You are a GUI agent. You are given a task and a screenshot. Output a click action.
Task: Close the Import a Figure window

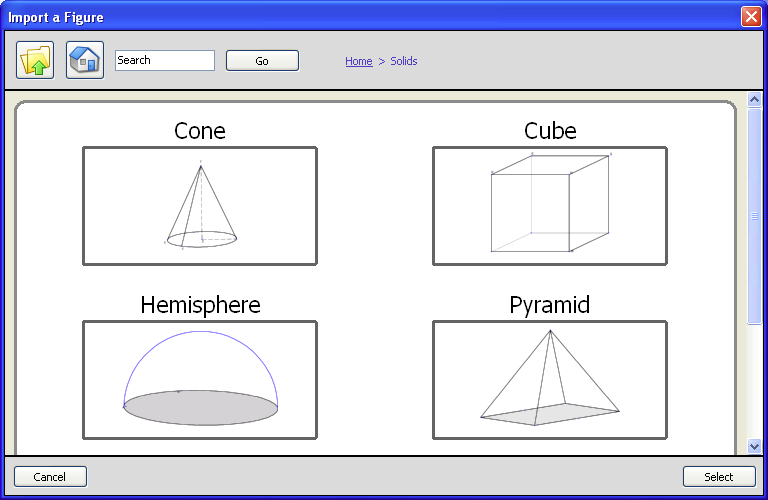tap(751, 16)
